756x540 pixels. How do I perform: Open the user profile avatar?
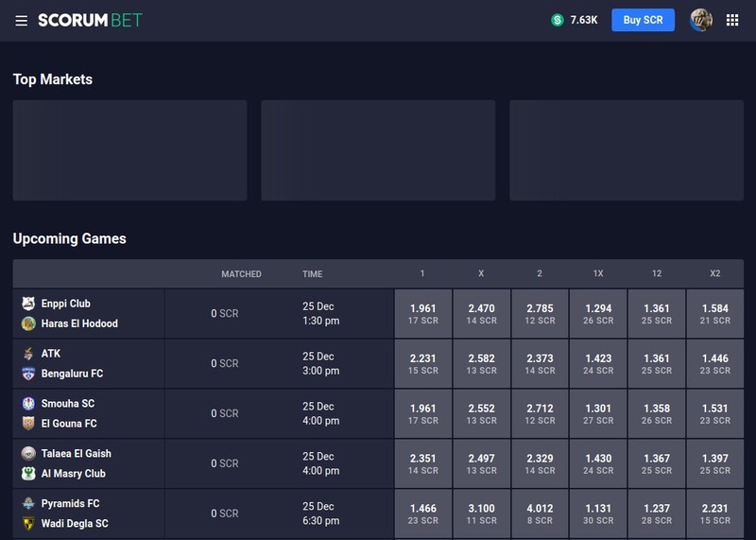tap(700, 20)
